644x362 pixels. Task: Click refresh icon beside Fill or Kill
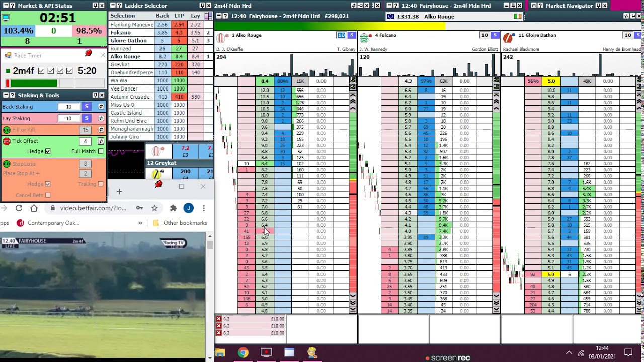pyautogui.click(x=101, y=130)
